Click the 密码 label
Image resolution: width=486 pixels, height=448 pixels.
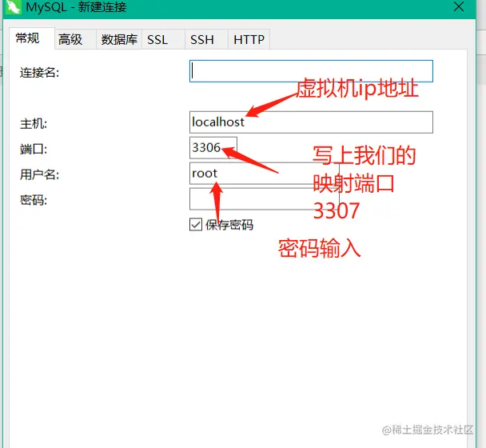point(34,200)
